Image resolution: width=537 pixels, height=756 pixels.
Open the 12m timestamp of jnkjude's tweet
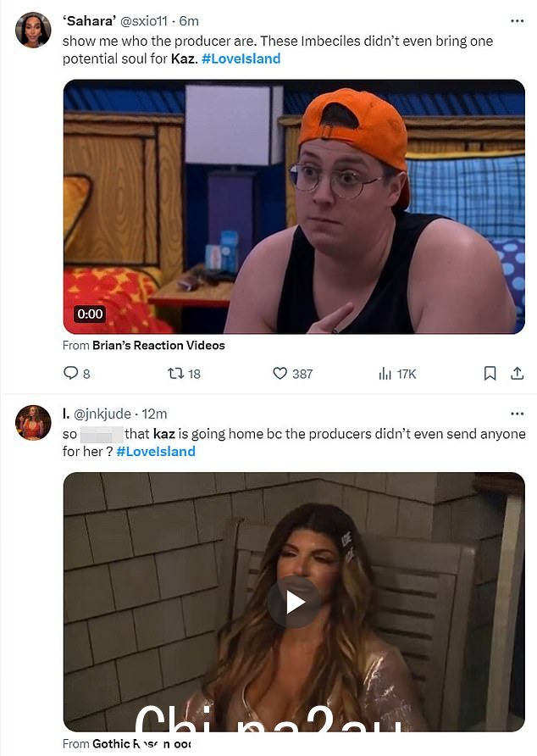154,414
